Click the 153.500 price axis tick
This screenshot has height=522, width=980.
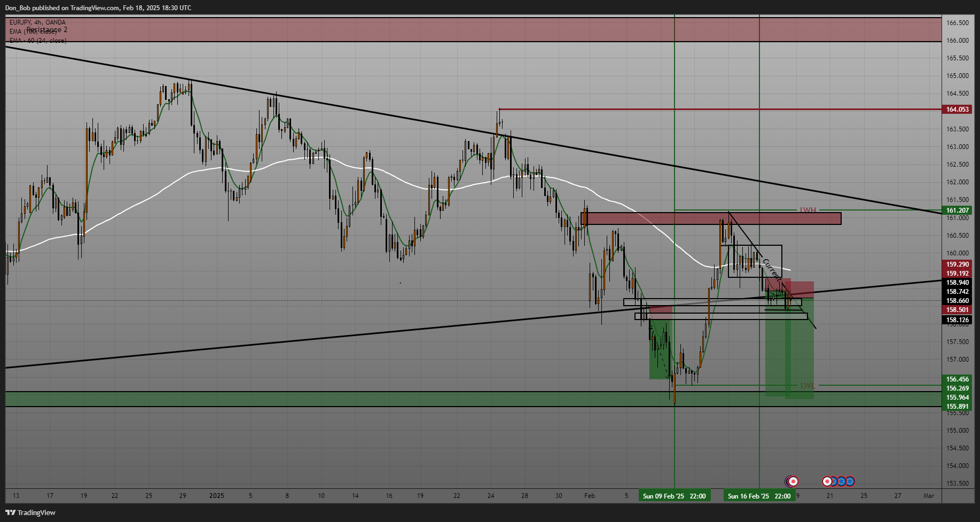coord(957,484)
